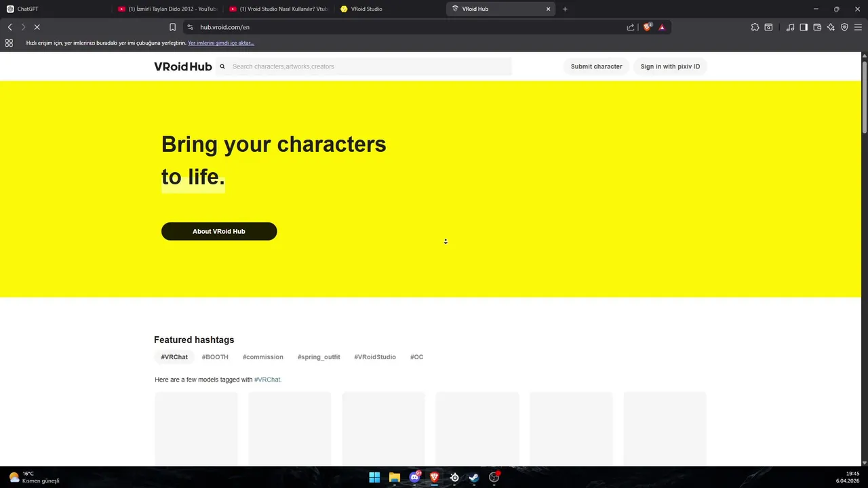Open Leo AI sparkle icon
Image resolution: width=868 pixels, height=488 pixels.
point(831,27)
